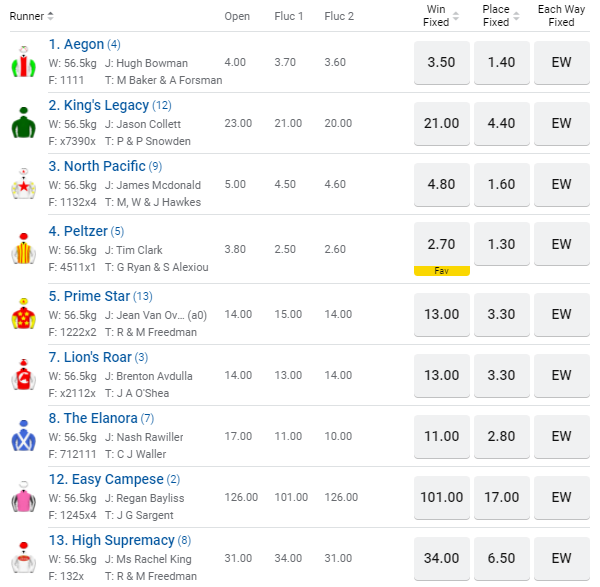Image resolution: width=600 pixels, height=587 pixels.
Task: Choose Each Way bet for The Elanora
Action: tap(561, 436)
